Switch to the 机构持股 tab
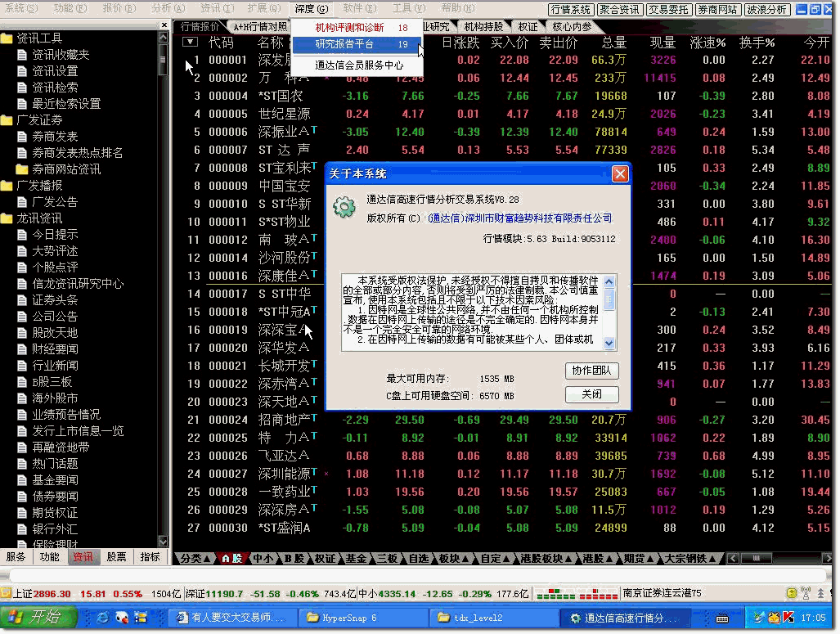 coord(483,27)
